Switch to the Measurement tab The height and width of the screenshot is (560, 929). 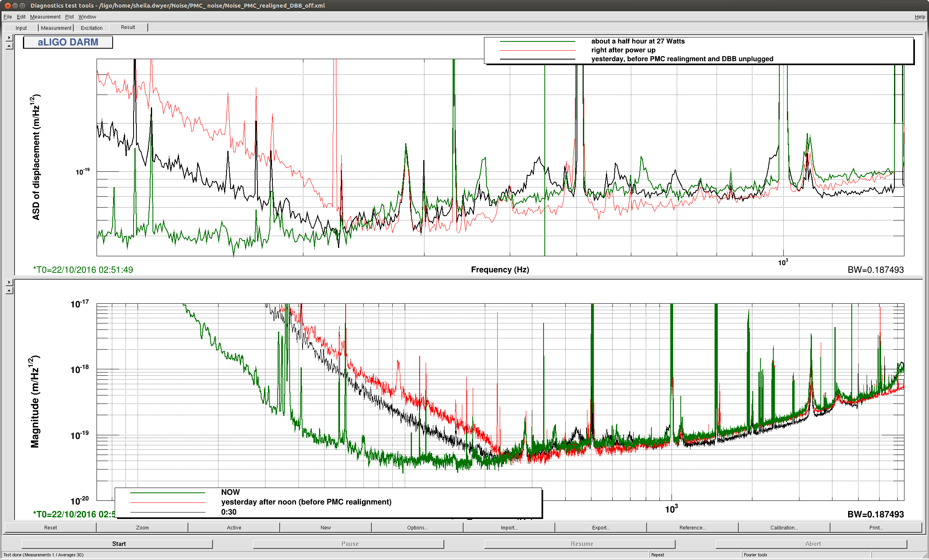point(56,28)
